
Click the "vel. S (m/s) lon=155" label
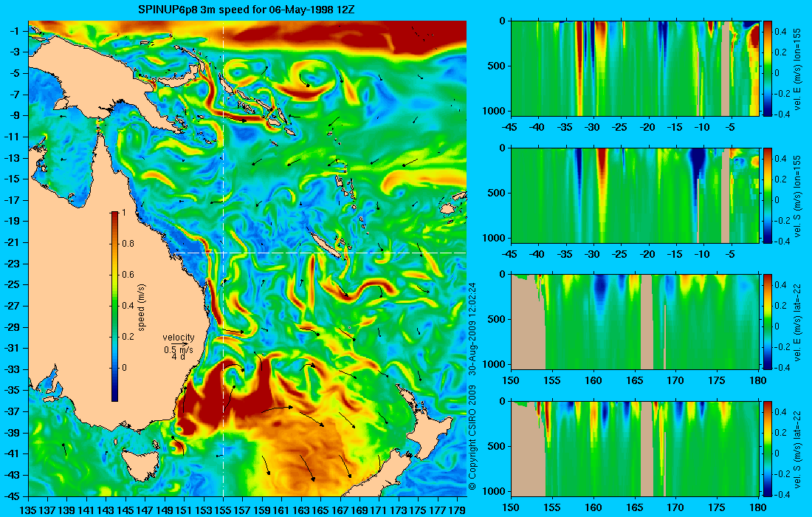point(797,195)
